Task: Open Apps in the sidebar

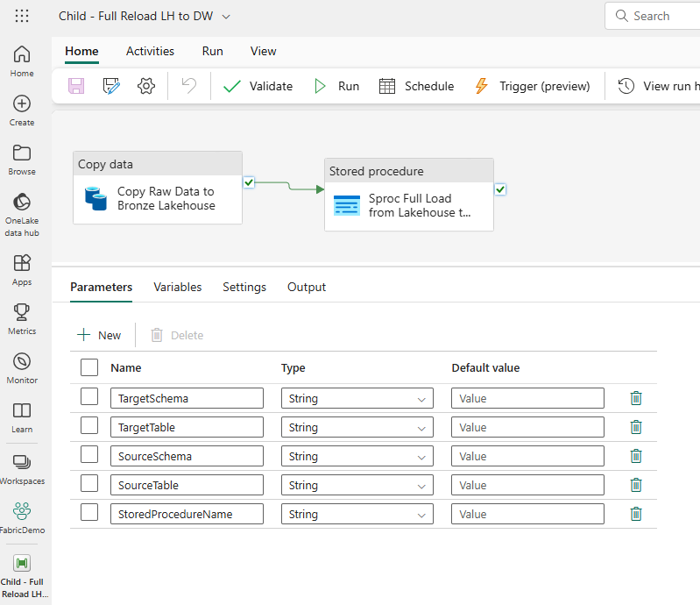Action: [21, 270]
